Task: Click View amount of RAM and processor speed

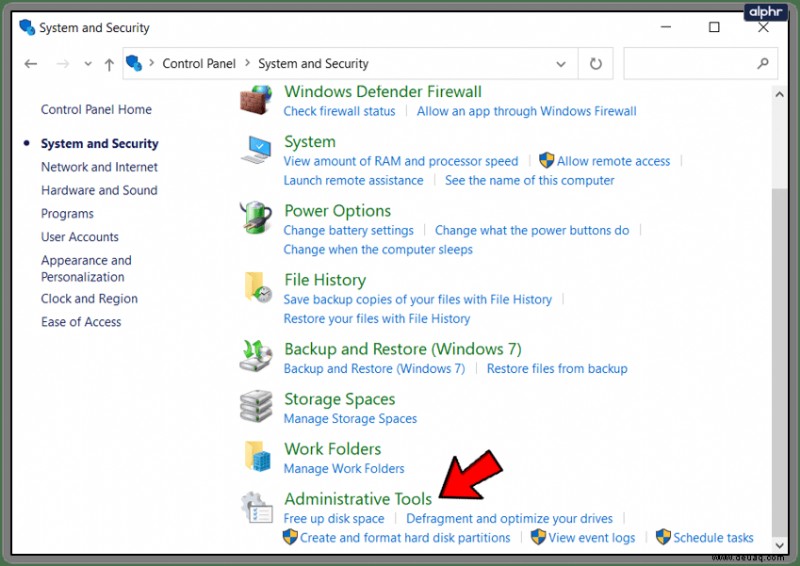Action: click(x=401, y=161)
